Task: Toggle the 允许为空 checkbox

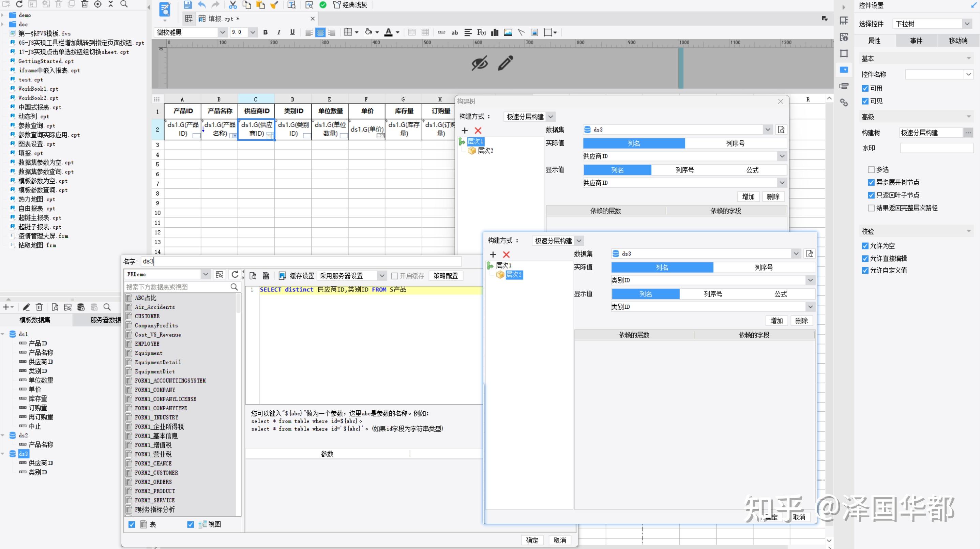Action: tap(865, 246)
